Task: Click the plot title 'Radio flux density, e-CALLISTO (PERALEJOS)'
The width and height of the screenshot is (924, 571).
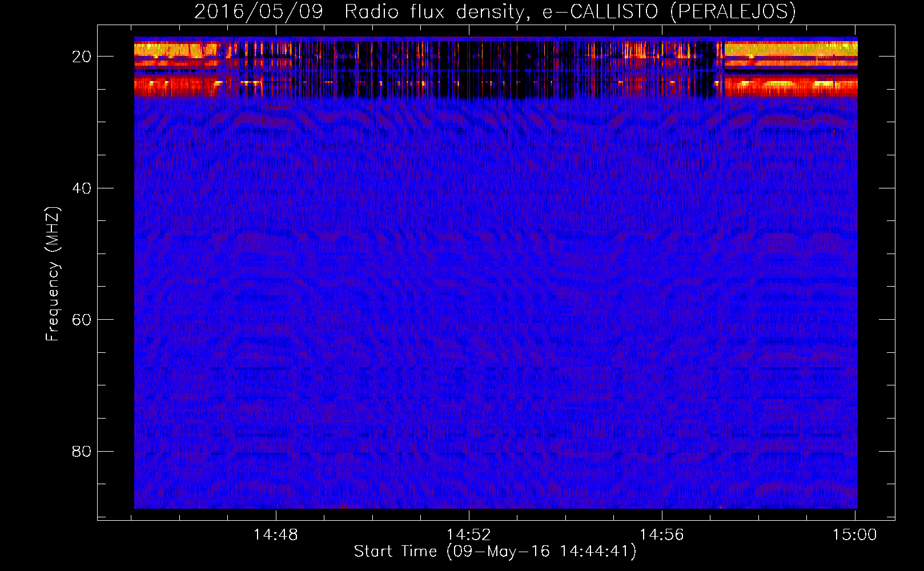Action: pos(569,12)
